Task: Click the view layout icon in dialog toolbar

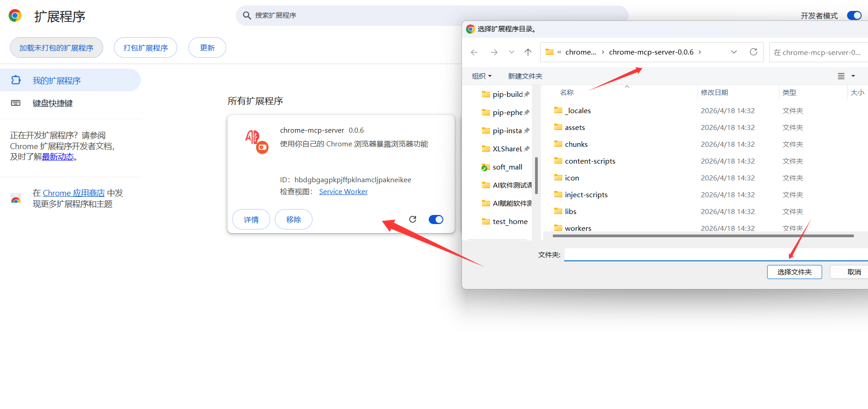Action: (841, 76)
